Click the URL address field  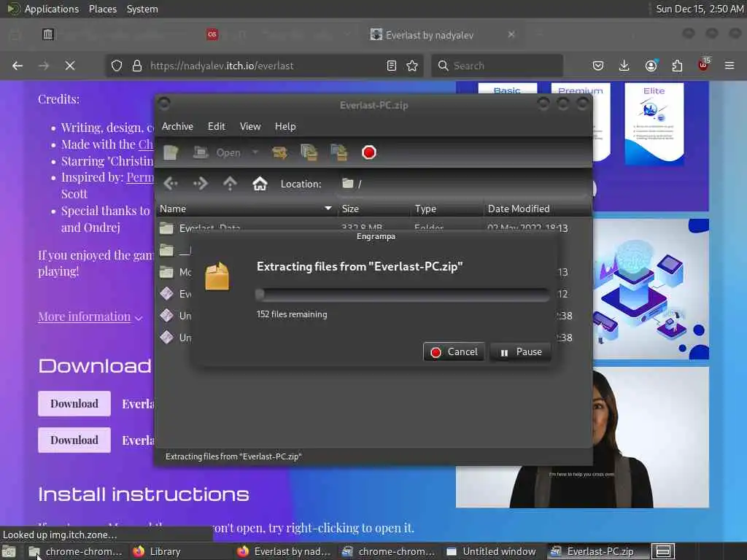tap(264, 66)
